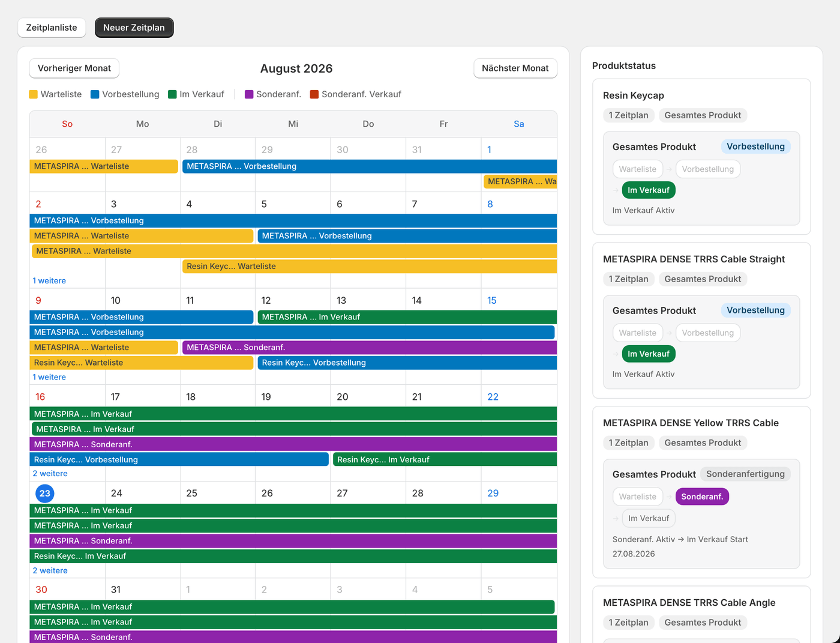
Task: Open METASPIRA DENSE Yellow TRRS Cable heading
Action: click(x=691, y=423)
